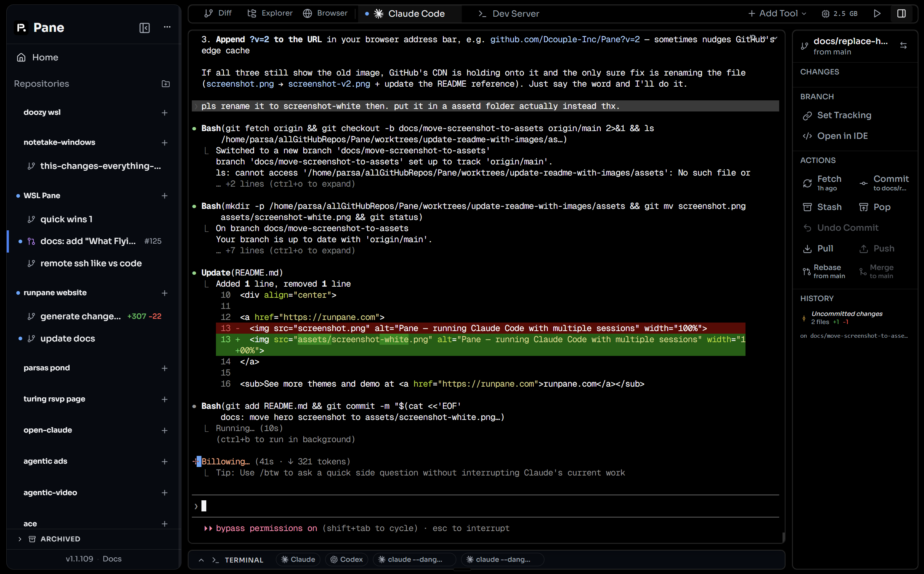
Task: Run the play button in top toolbar
Action: (877, 14)
